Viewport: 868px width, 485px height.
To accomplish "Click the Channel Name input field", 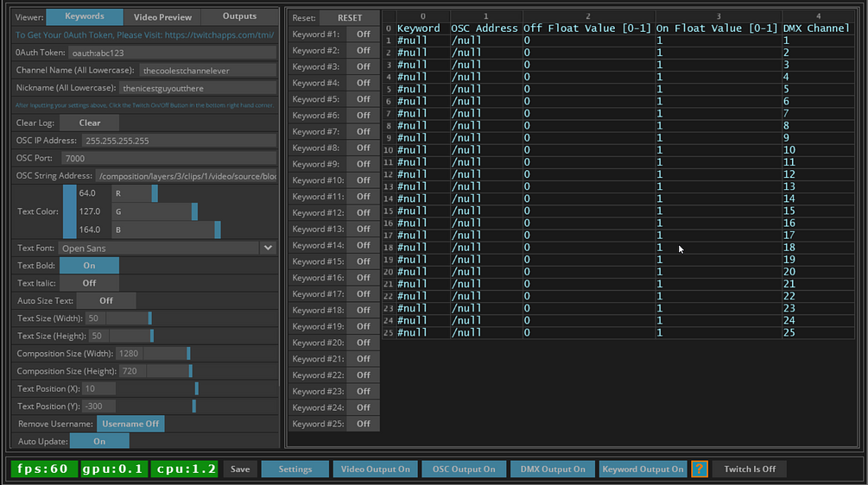I will coord(207,71).
